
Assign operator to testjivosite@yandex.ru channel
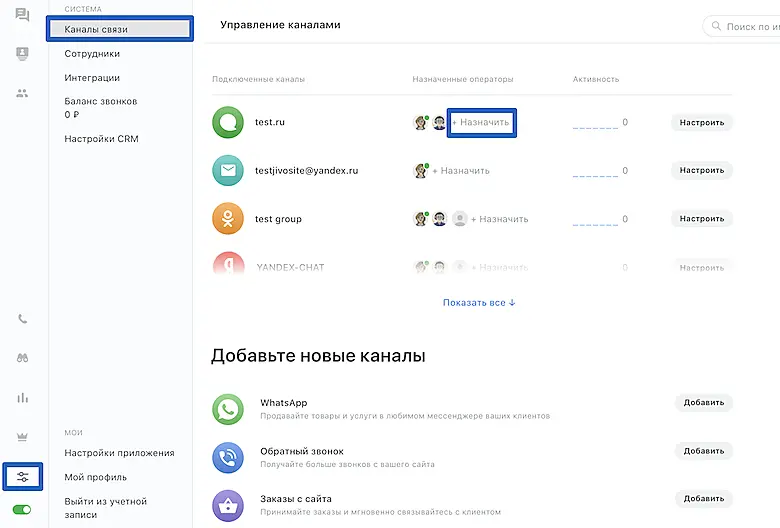coord(464,171)
